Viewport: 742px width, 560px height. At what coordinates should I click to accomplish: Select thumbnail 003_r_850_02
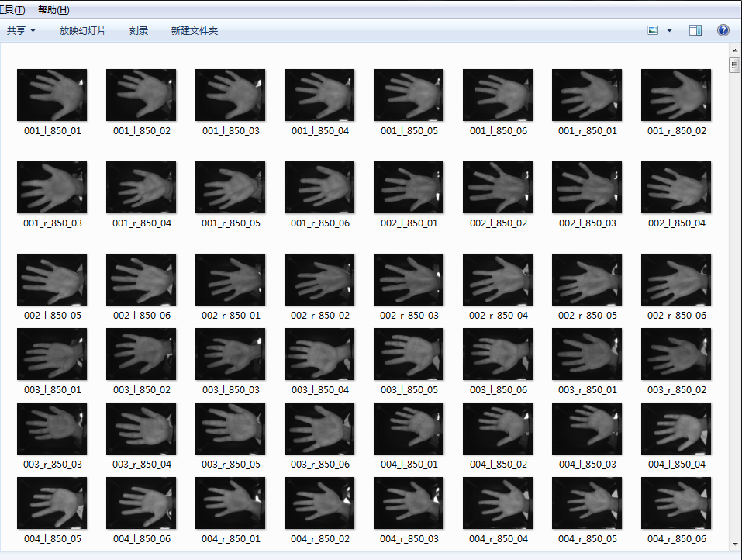676,354
